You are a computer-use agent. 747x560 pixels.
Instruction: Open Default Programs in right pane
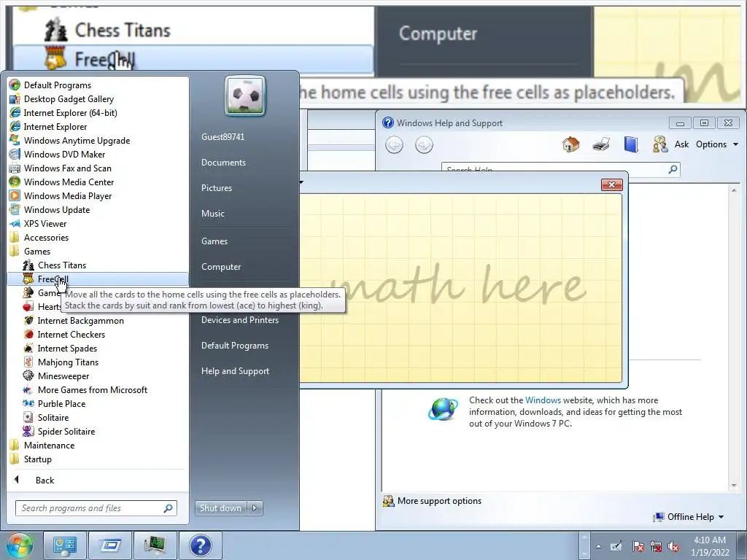point(235,346)
